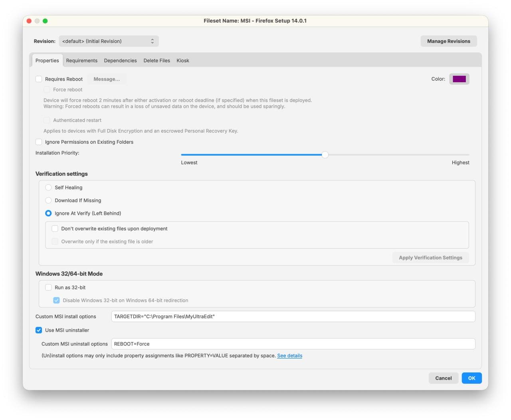The image size is (511, 420).
Task: Click the Highest priority label
Action: (460, 162)
